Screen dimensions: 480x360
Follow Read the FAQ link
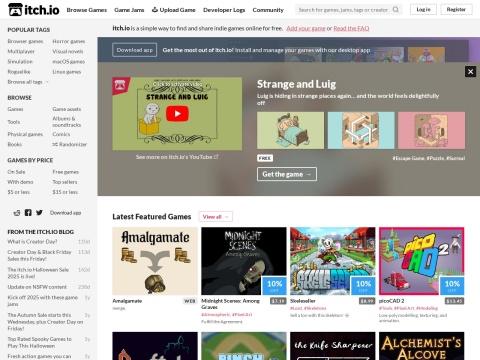pos(351,28)
